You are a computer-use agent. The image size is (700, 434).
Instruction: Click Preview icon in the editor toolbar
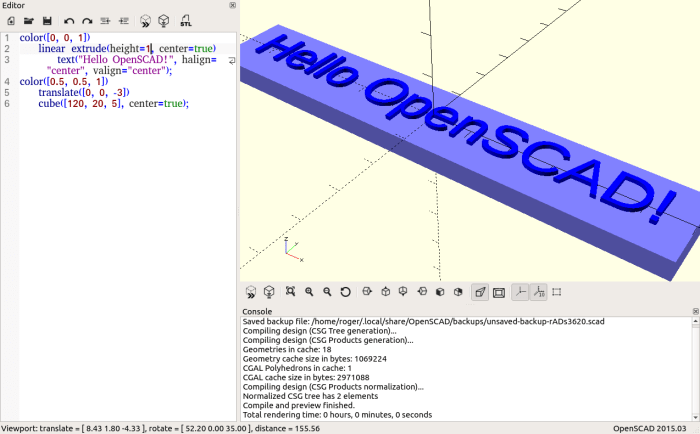coord(145,21)
